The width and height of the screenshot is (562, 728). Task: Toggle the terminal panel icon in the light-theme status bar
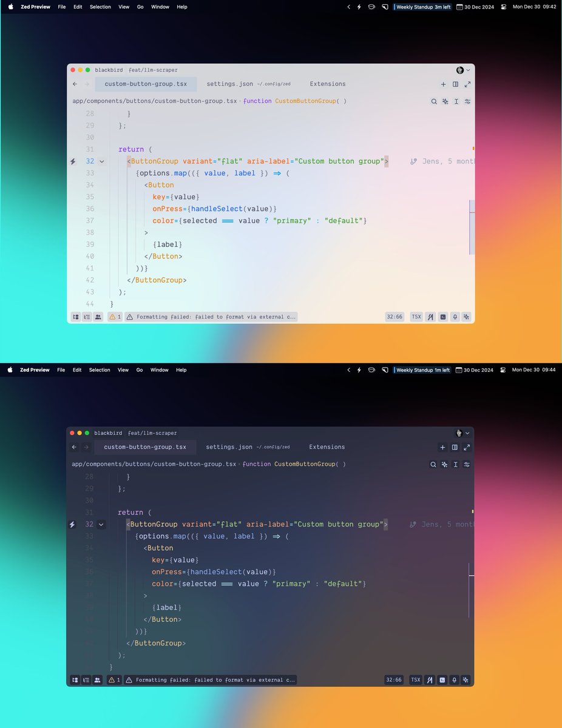[x=443, y=317]
